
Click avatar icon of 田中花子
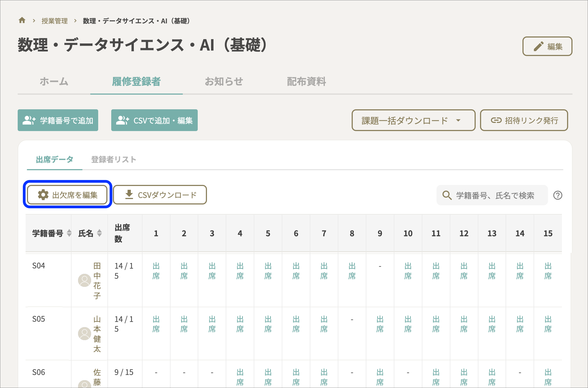click(85, 280)
